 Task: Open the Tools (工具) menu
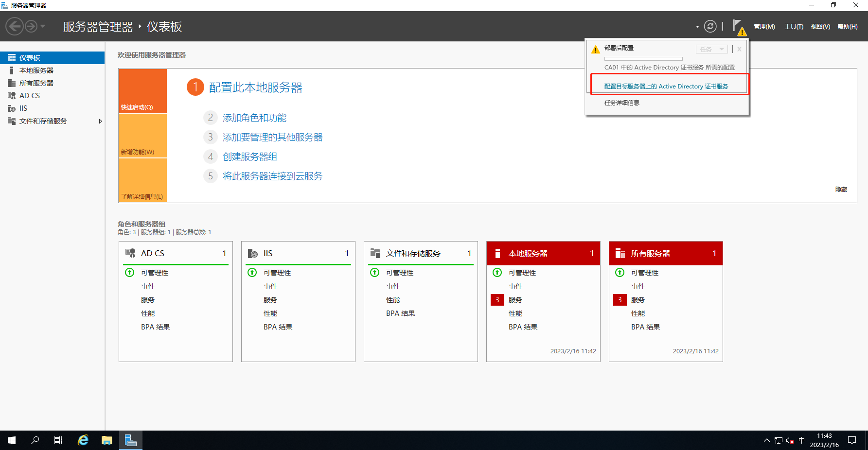tap(794, 27)
